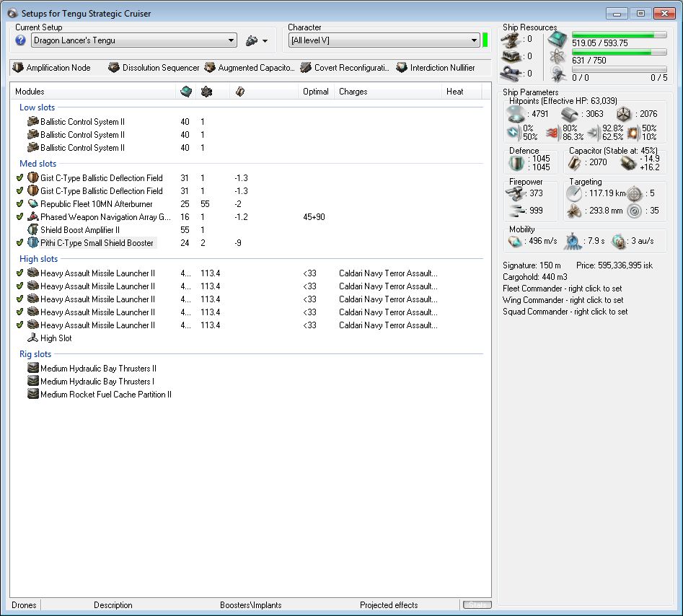This screenshot has width=683, height=616.
Task: Open the Character dropdown
Action: click(x=384, y=40)
